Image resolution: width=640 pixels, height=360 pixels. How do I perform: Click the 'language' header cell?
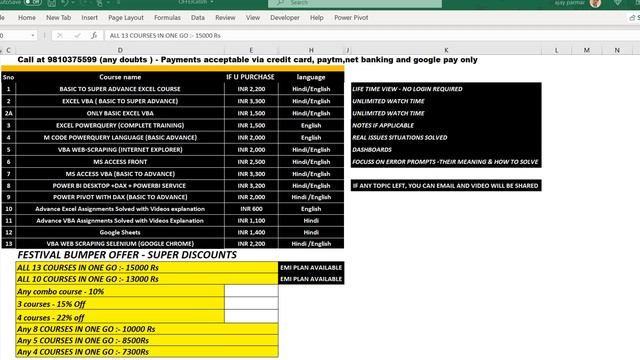click(x=311, y=77)
